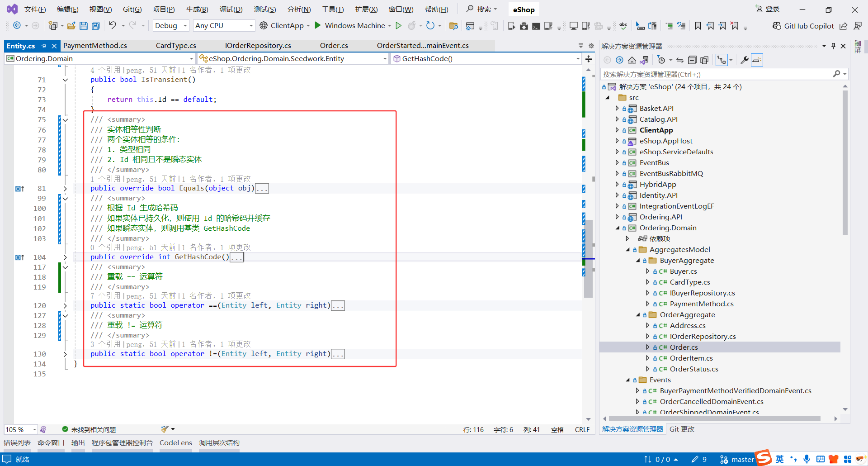Click the Collapse All icon in Solution Explorer
Image resolution: width=868 pixels, height=466 pixels.
pyautogui.click(x=692, y=60)
